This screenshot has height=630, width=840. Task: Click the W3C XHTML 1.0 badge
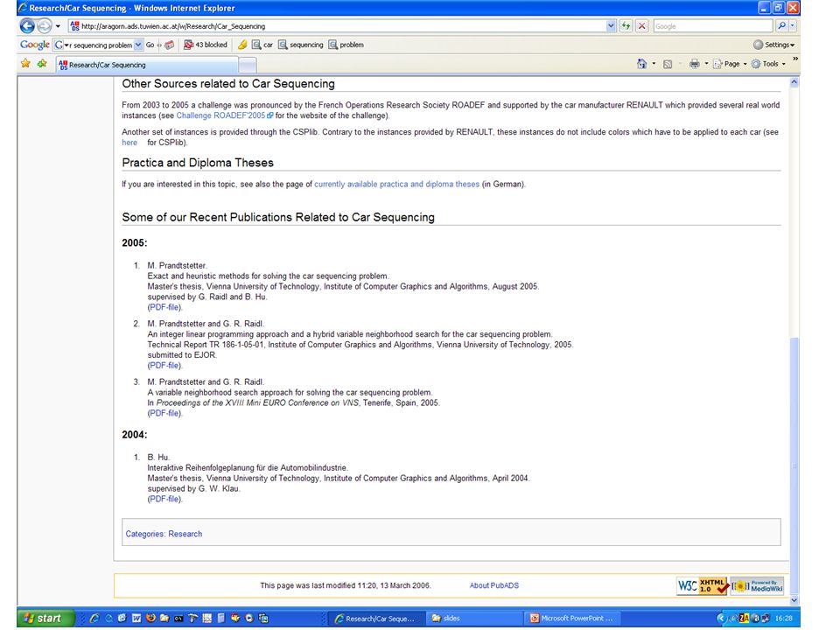tap(702, 585)
